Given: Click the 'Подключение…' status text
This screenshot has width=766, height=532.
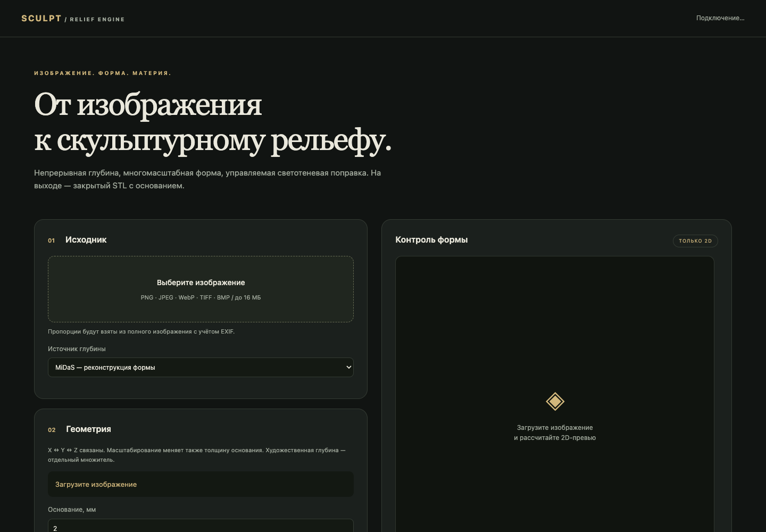Looking at the screenshot, I should click(720, 18).
